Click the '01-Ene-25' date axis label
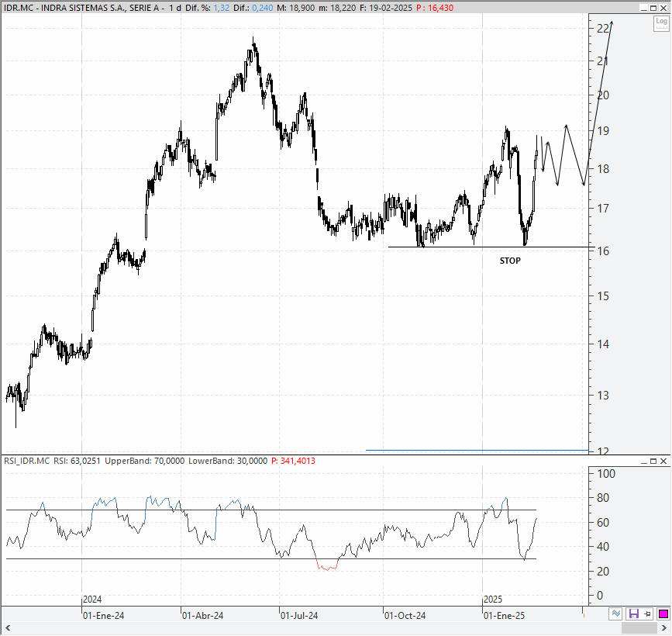The width and height of the screenshot is (672, 636). (x=504, y=616)
